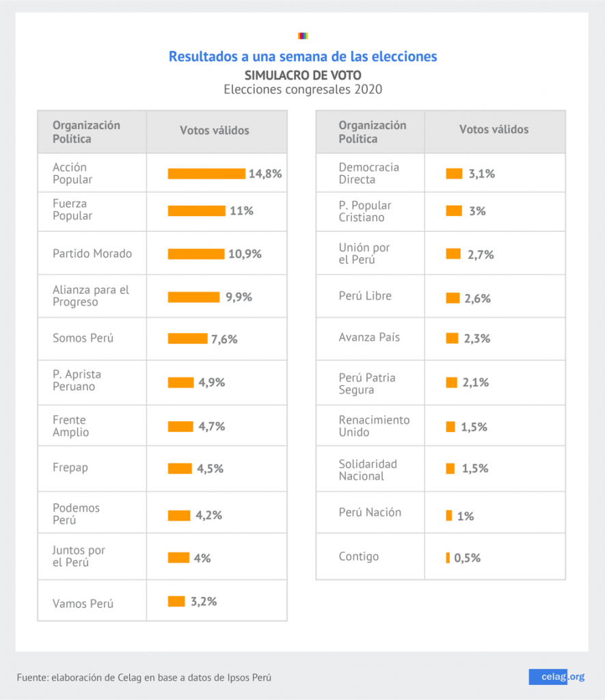Image resolution: width=605 pixels, height=700 pixels.
Task: Select the Somos Perú row label
Action: point(83,338)
